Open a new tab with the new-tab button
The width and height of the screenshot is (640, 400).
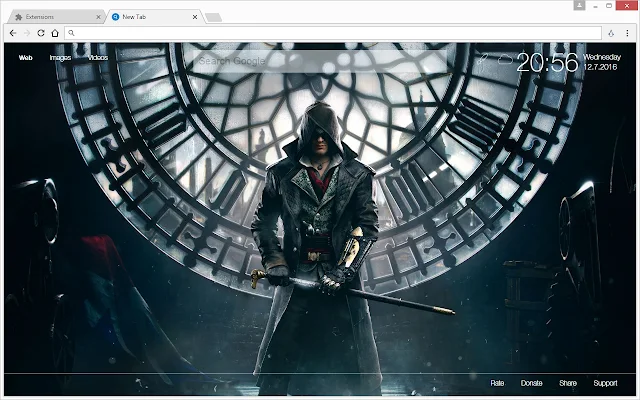click(x=213, y=17)
